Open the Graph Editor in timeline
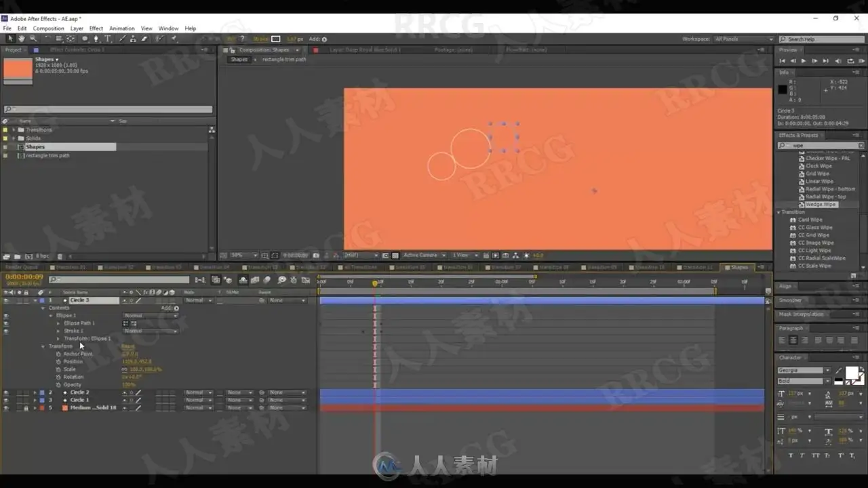Screen dimensions: 868x488 click(306, 280)
